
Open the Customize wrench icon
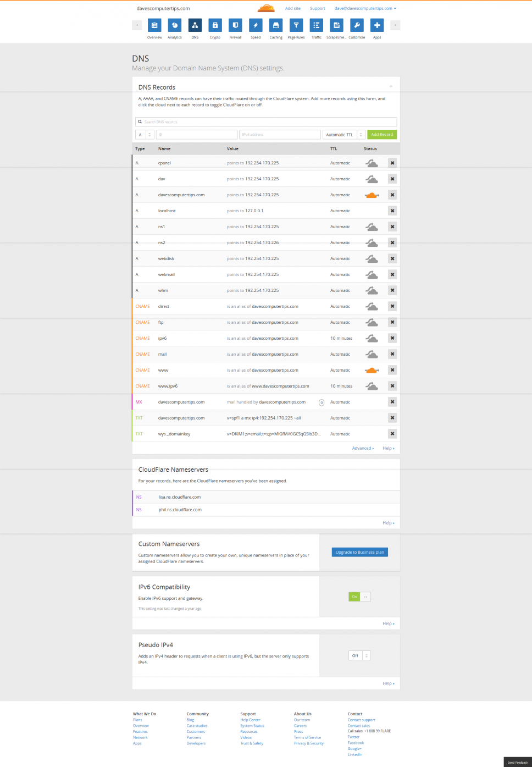(357, 25)
